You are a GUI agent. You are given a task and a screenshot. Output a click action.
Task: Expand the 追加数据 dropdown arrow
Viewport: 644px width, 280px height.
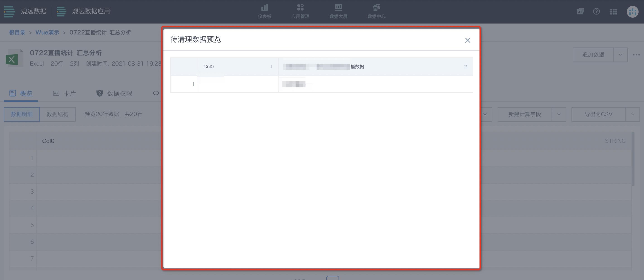(620, 55)
